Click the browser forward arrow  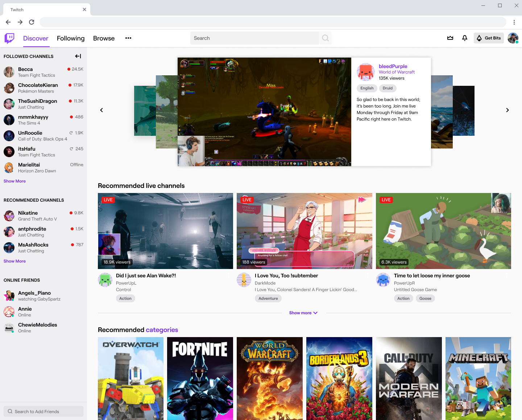pos(20,22)
